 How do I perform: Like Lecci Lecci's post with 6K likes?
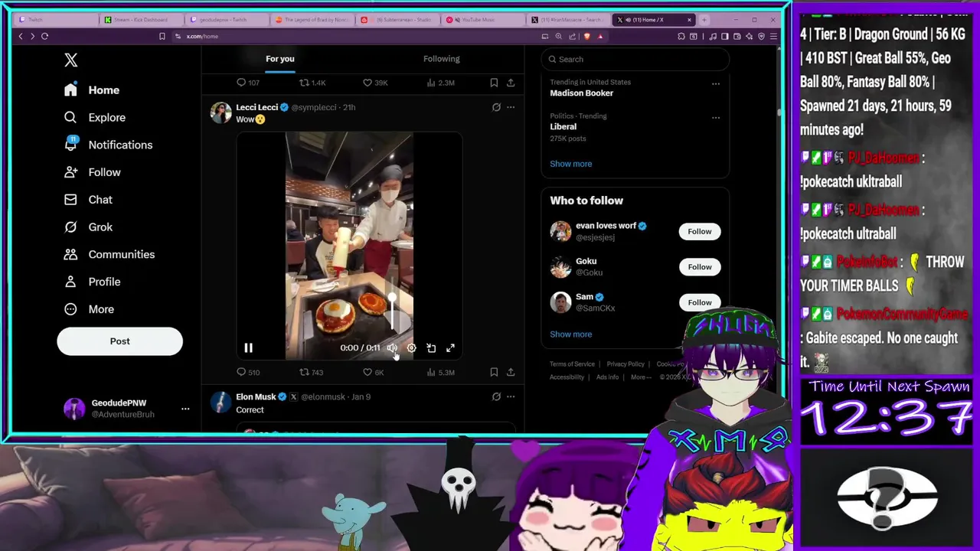pos(373,372)
